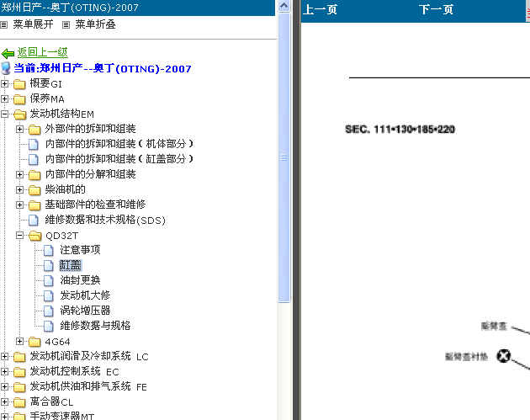Click the document icon of 内部件的拆卸和组装(机体部分)
Image resolution: width=530 pixels, height=420 pixels.
34,145
